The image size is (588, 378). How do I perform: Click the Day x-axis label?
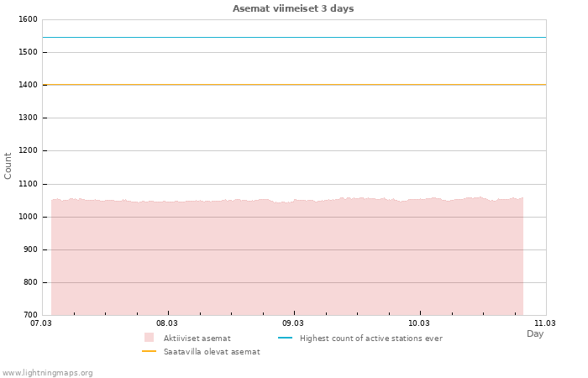pos(535,333)
